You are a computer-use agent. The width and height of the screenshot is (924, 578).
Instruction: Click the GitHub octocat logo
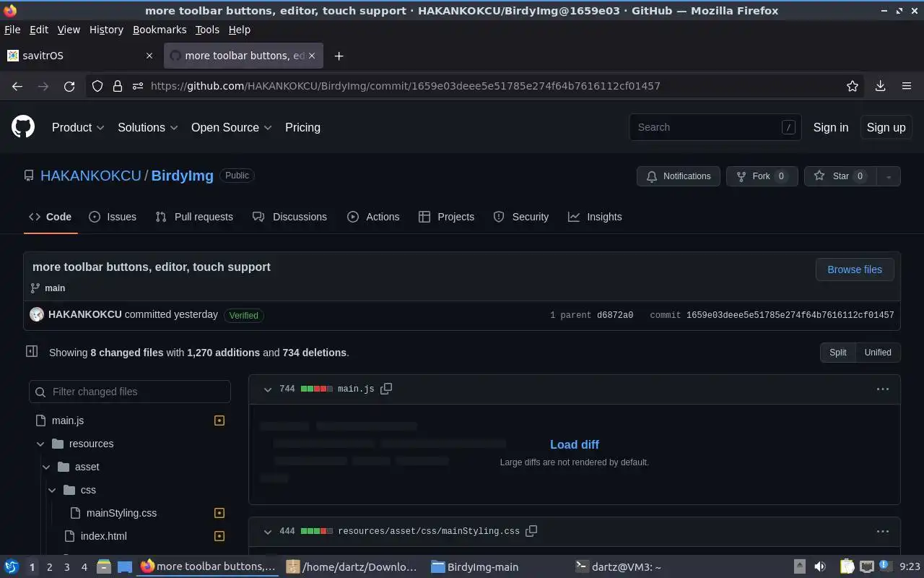tap(23, 127)
